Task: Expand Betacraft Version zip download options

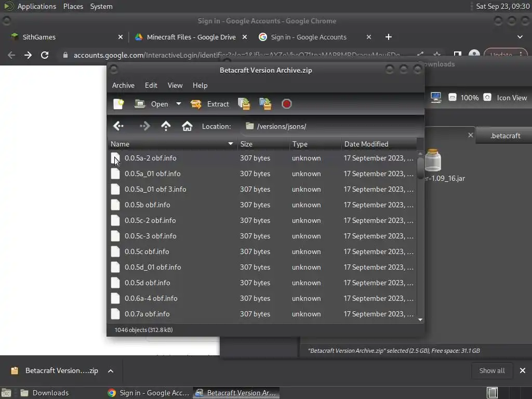Action: pos(111,371)
